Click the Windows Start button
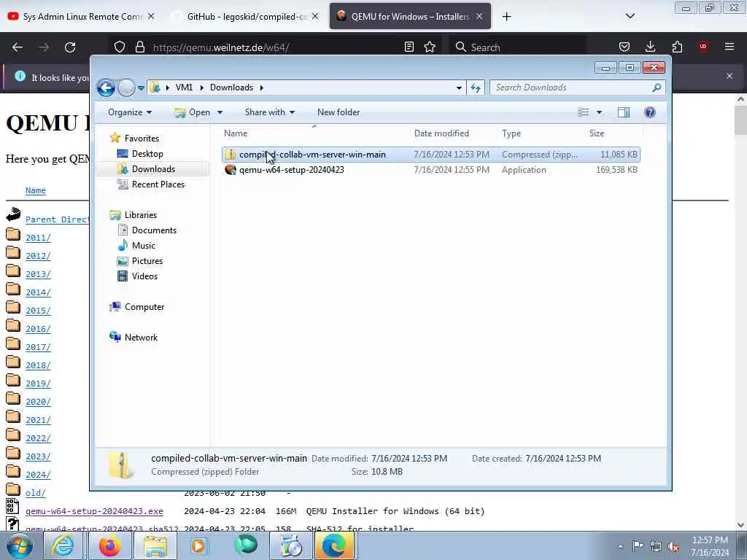The image size is (747, 560). pos(20,545)
